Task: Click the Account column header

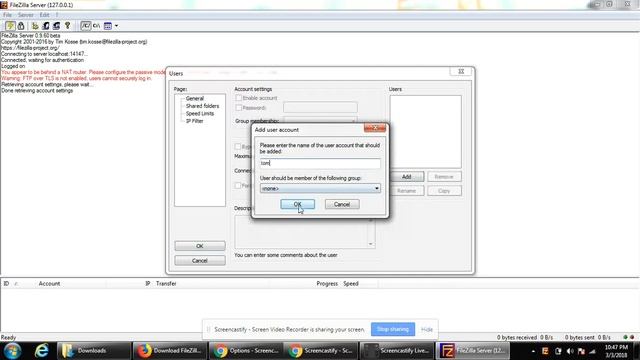Action: 49,283
